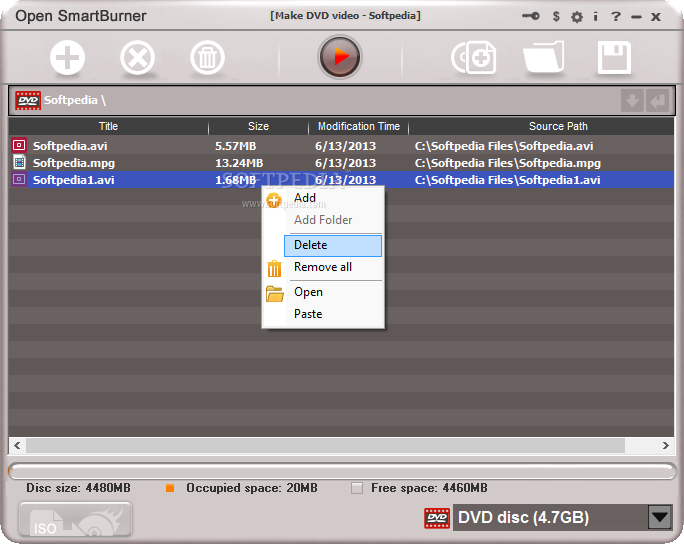Viewport: 684px width, 544px height.
Task: Click the Free space legend box
Action: click(x=357, y=488)
